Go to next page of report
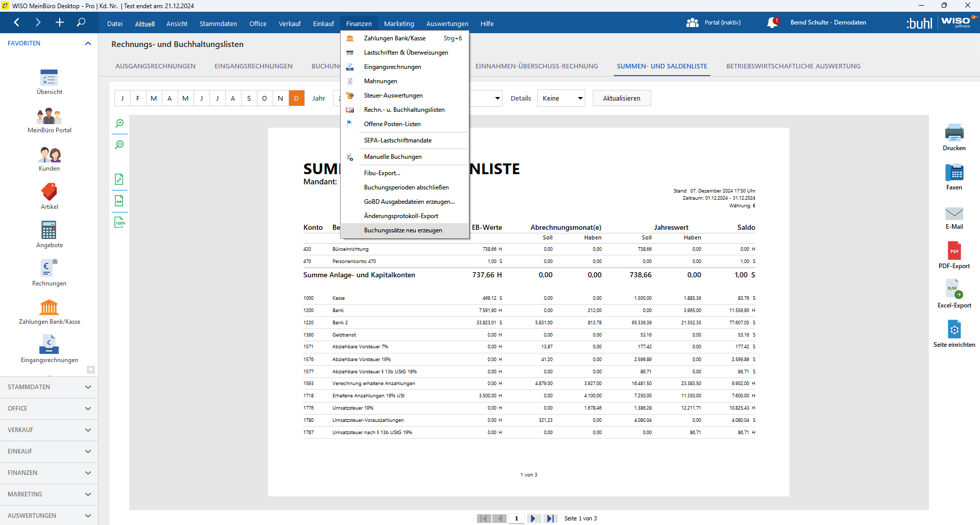The width and height of the screenshot is (980, 525). (x=533, y=518)
